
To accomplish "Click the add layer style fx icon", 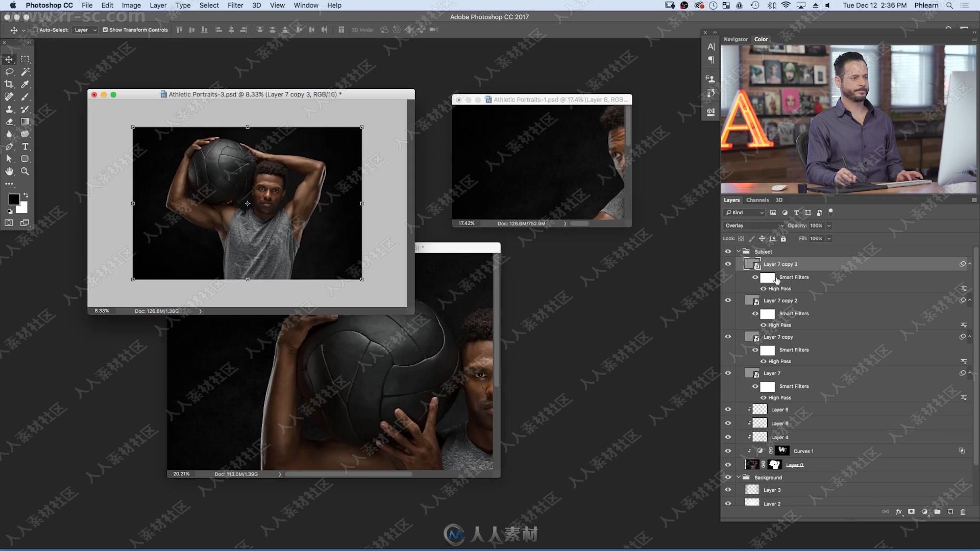I will tap(899, 512).
